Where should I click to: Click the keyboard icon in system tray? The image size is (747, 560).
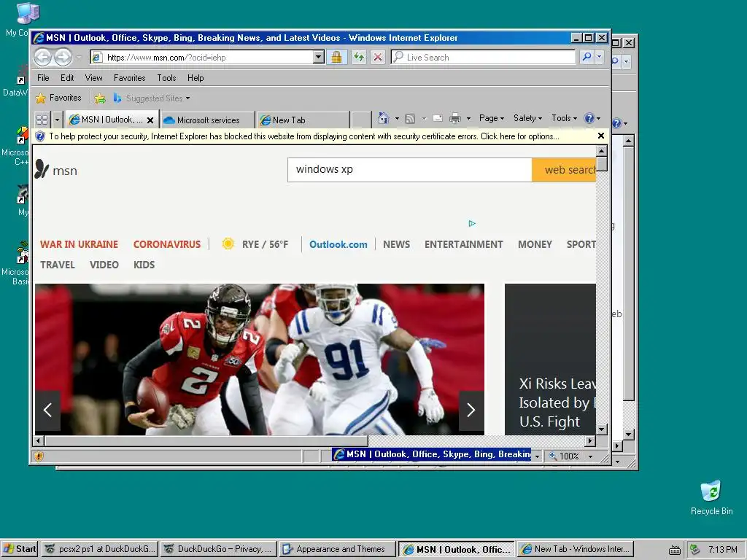674,550
